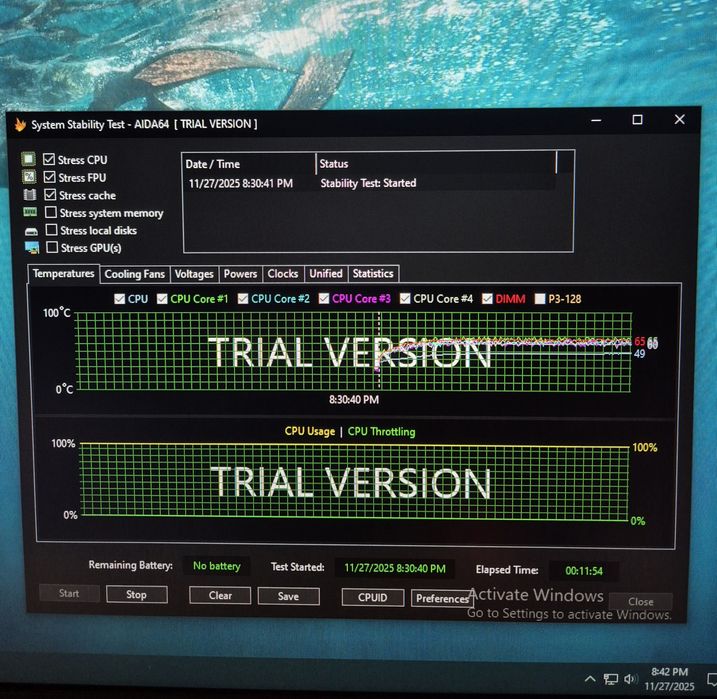The image size is (717, 699).
Task: Switch to the Cooling Fans tab
Action: tap(134, 274)
